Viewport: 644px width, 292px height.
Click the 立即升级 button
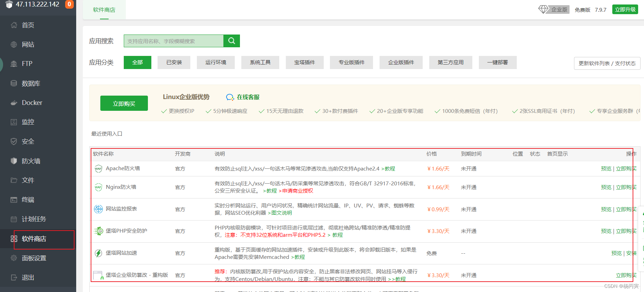click(x=625, y=9)
